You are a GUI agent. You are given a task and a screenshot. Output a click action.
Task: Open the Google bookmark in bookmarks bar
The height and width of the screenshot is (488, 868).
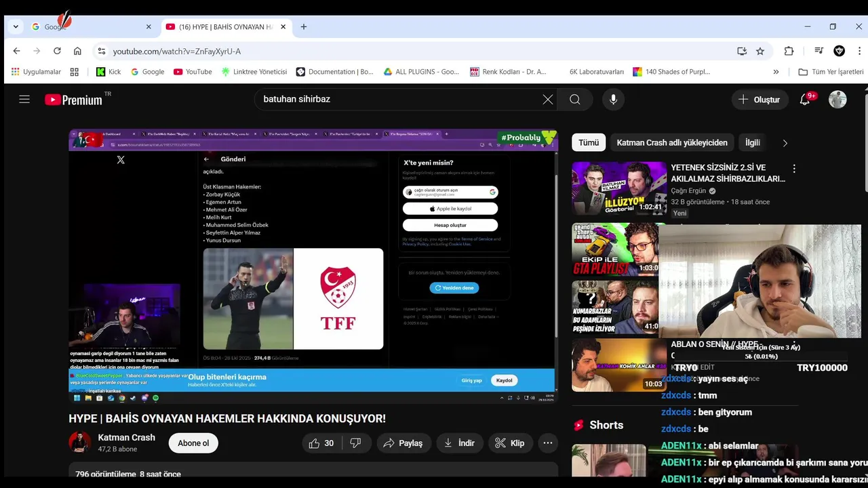147,72
